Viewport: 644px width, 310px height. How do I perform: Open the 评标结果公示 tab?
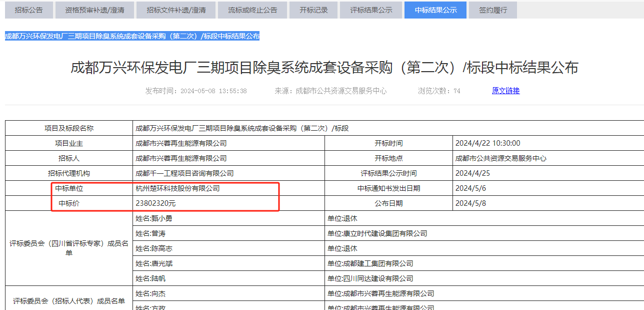click(x=371, y=10)
